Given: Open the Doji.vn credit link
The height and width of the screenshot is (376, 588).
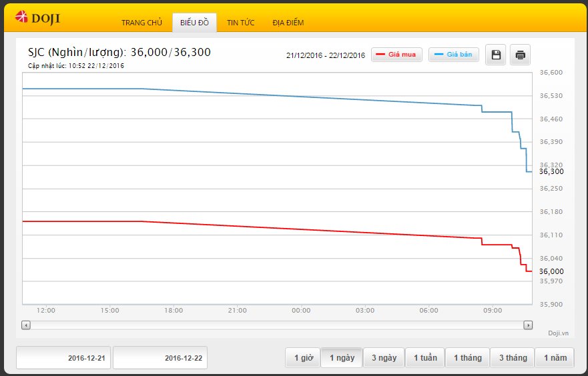Looking at the screenshot, I should [558, 333].
